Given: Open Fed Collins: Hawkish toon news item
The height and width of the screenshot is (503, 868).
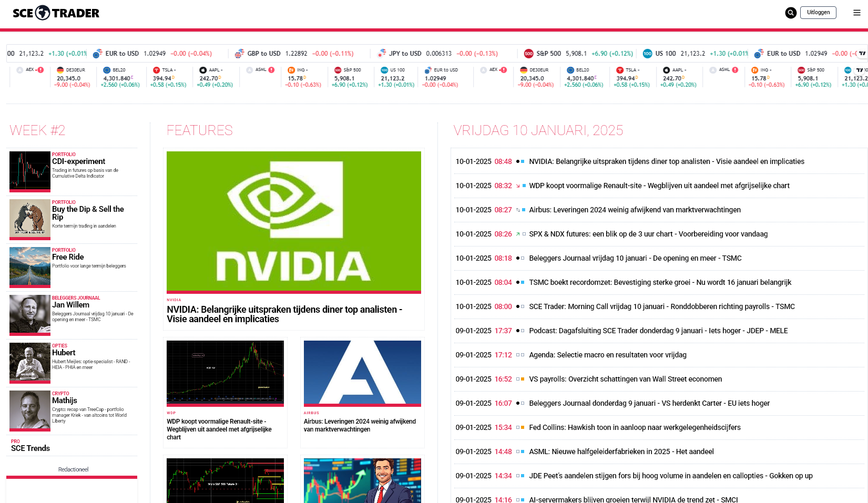Looking at the screenshot, I should [x=635, y=427].
